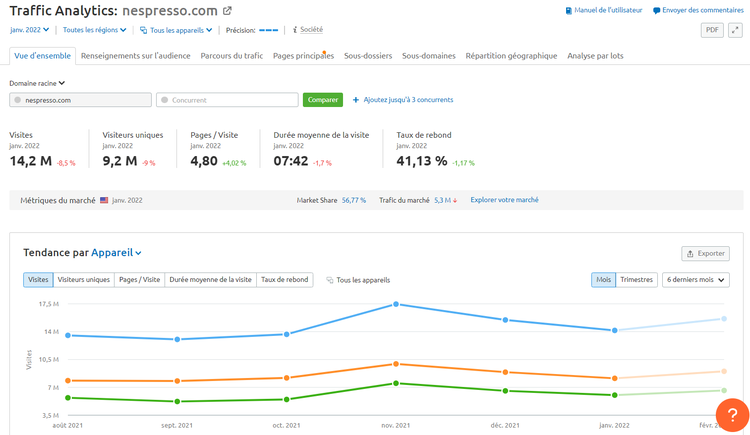Click the PDF export button

[x=712, y=30]
